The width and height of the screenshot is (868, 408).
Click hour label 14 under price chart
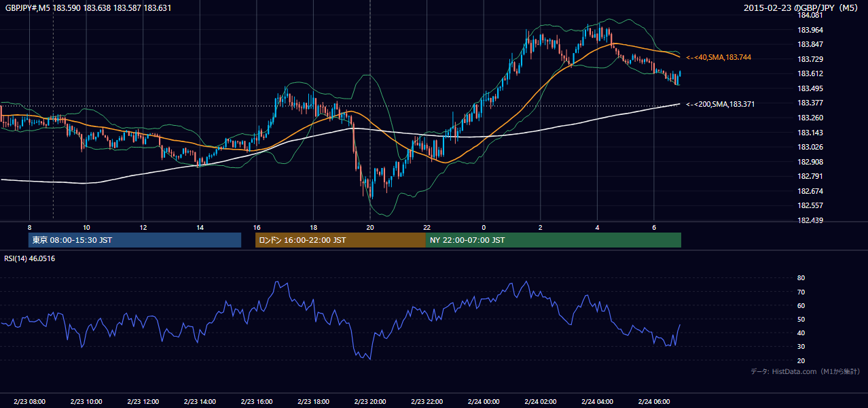(x=200, y=227)
